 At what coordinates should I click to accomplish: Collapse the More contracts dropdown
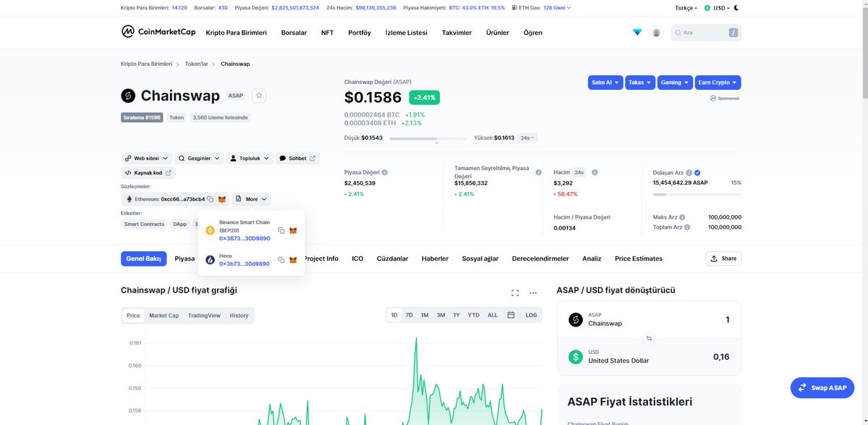pyautogui.click(x=251, y=199)
